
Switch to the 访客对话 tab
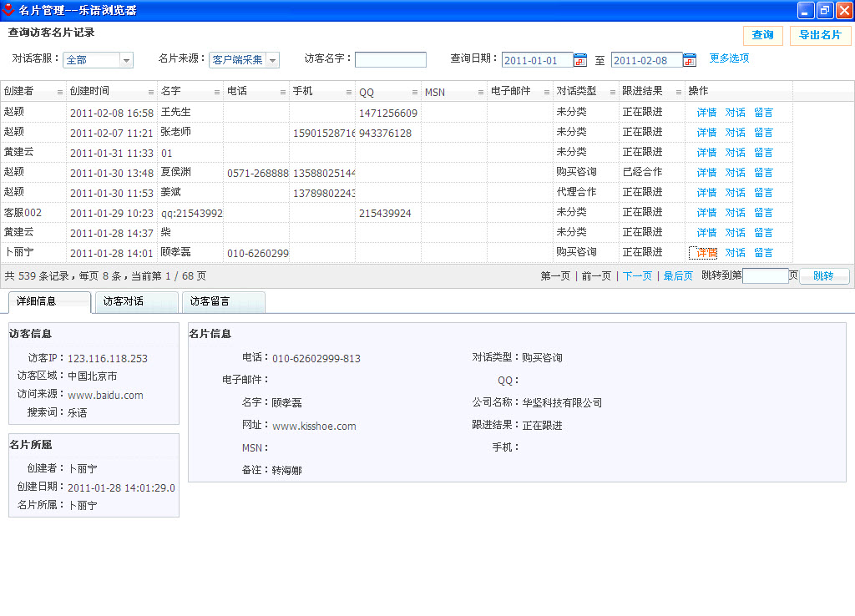click(137, 302)
